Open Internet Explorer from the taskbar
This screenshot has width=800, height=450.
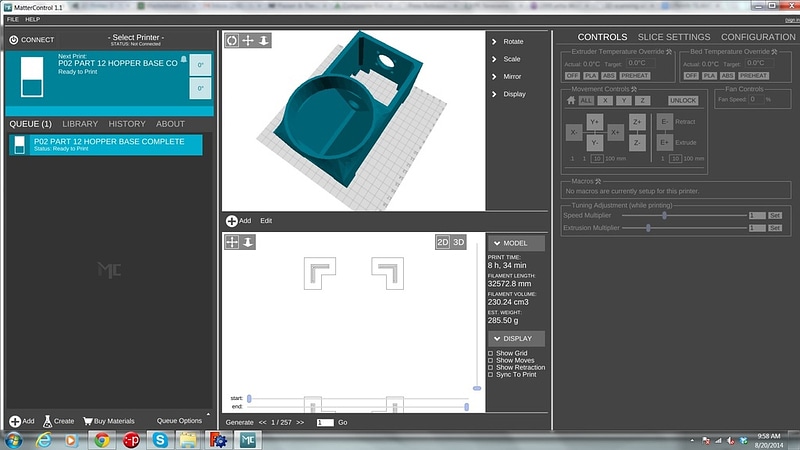click(43, 440)
